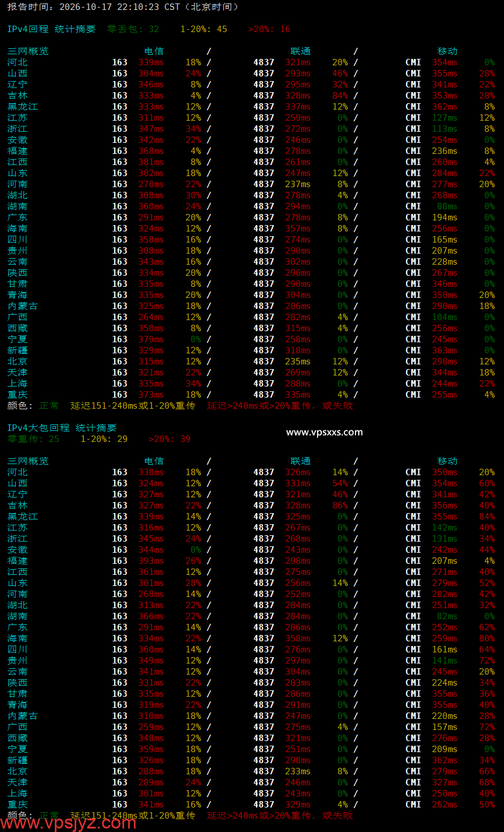Click 362ms 移动 latency for 新疆 in 大包回程 table

pyautogui.click(x=445, y=760)
